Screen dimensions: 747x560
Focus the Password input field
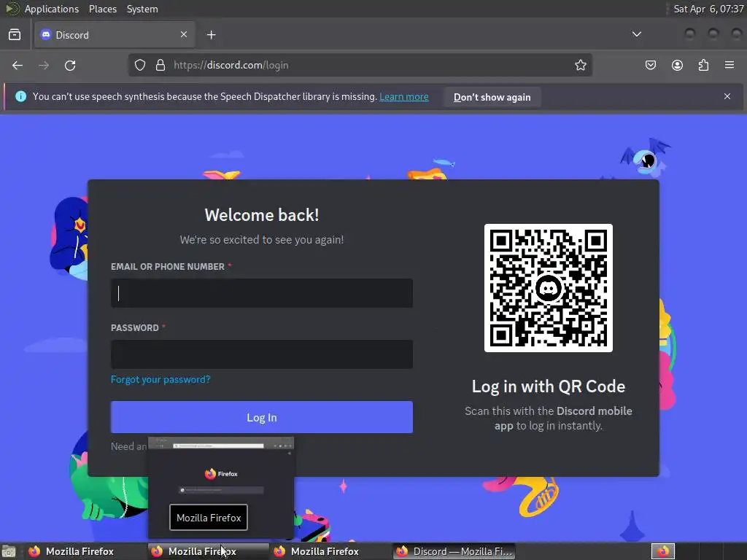tap(262, 354)
